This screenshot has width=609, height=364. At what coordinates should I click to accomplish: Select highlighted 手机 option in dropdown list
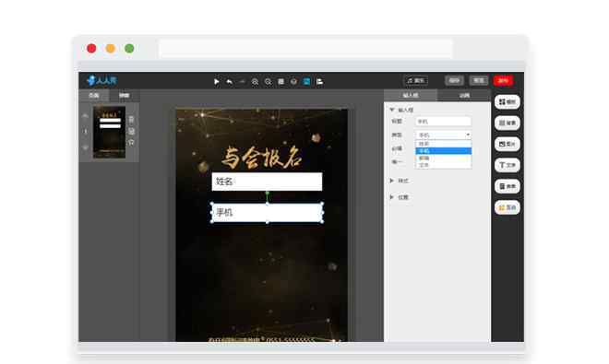[443, 151]
